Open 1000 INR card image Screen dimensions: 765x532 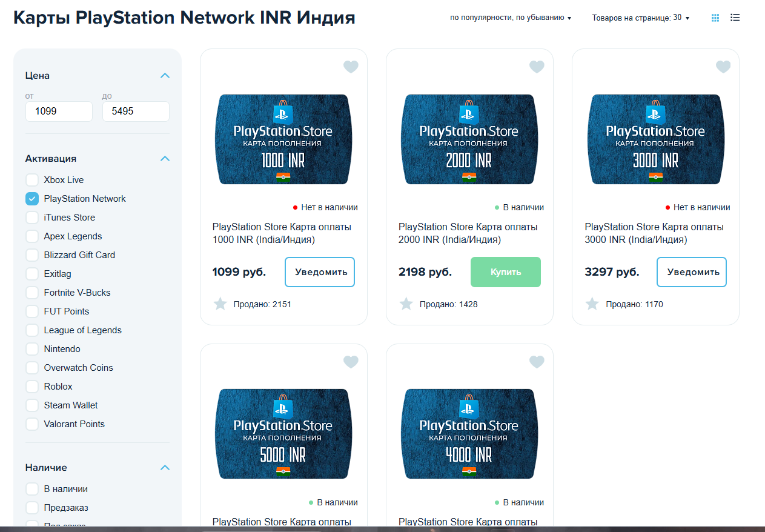coord(283,139)
